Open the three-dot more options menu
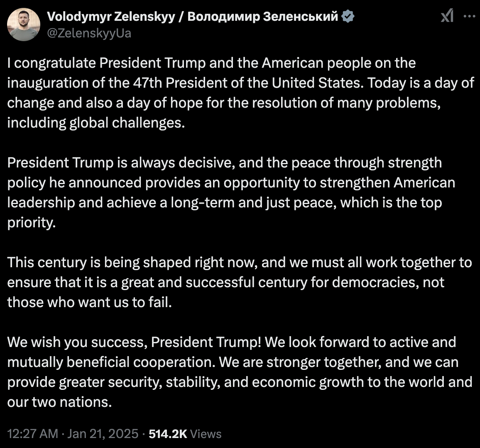The image size is (480, 448). point(469,17)
